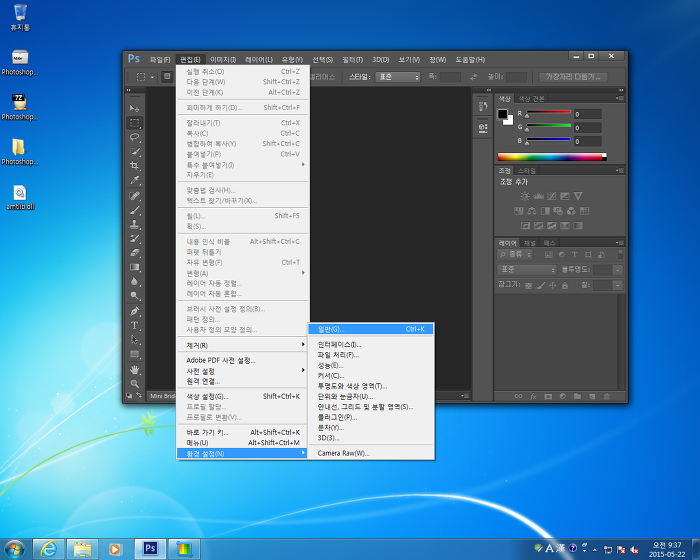700x560 pixels.
Task: Click the 가장자리 다듬기... button
Action: (573, 77)
